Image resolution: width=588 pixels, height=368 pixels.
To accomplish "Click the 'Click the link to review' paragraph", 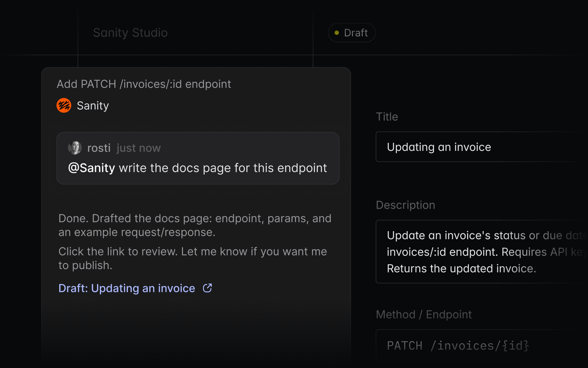I will pos(193,258).
